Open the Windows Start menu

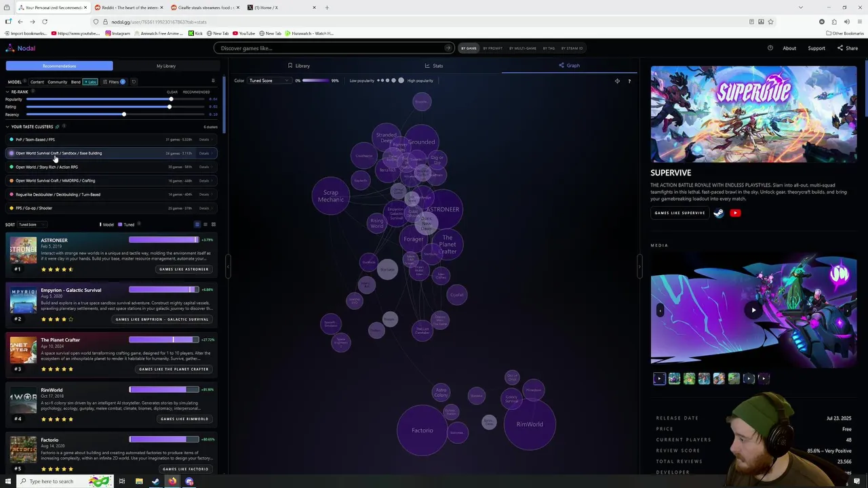(8, 481)
